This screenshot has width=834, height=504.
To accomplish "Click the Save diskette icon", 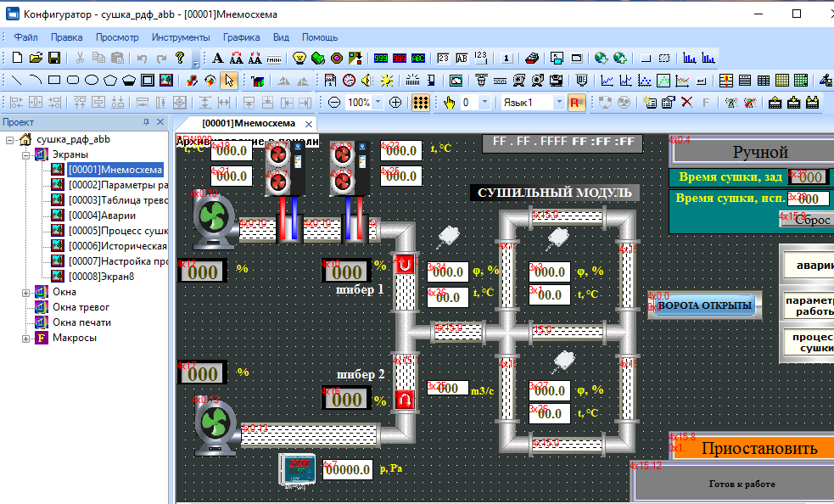I will pyautogui.click(x=53, y=59).
